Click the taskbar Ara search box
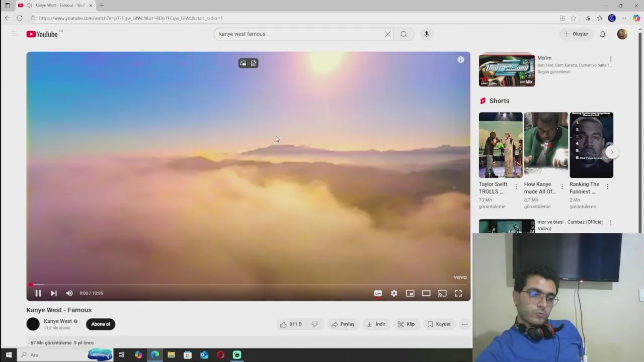 tap(65, 355)
